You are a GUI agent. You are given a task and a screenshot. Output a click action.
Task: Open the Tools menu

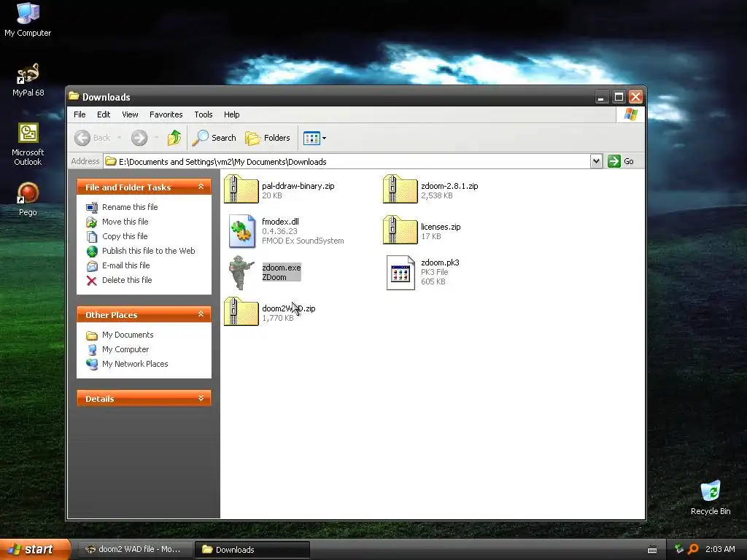[x=204, y=114]
